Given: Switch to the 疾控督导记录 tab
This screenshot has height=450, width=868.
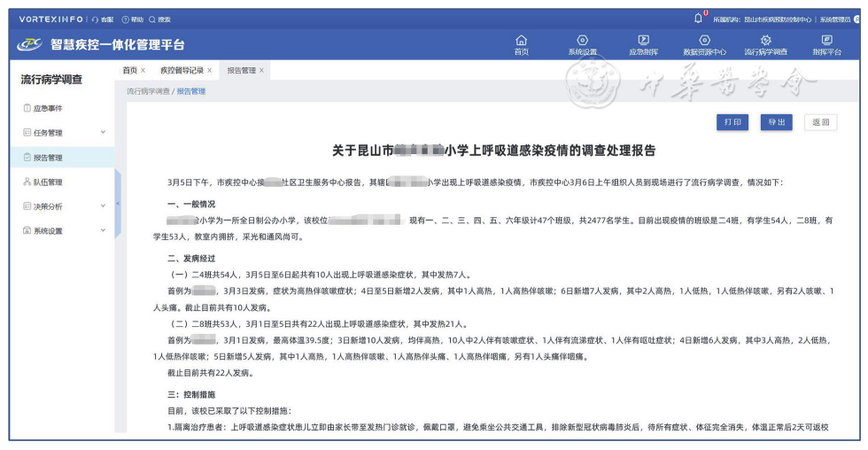Looking at the screenshot, I should 182,70.
